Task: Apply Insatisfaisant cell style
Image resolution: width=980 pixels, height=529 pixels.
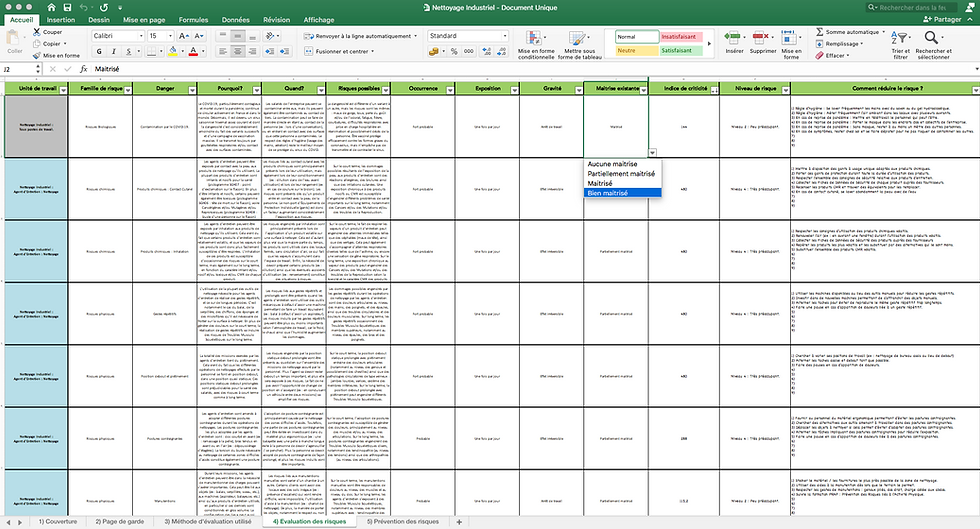Action: click(681, 37)
